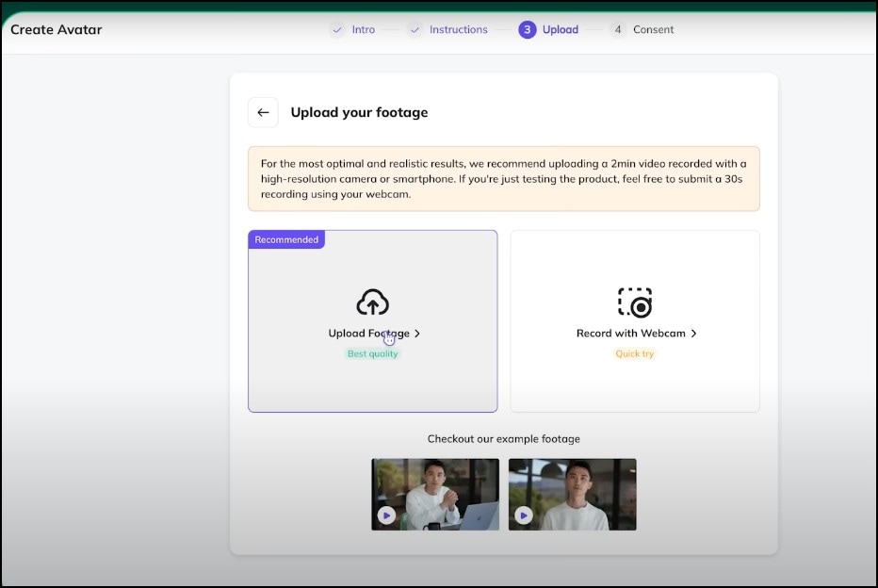Click Checkout our example footage text

[503, 439]
